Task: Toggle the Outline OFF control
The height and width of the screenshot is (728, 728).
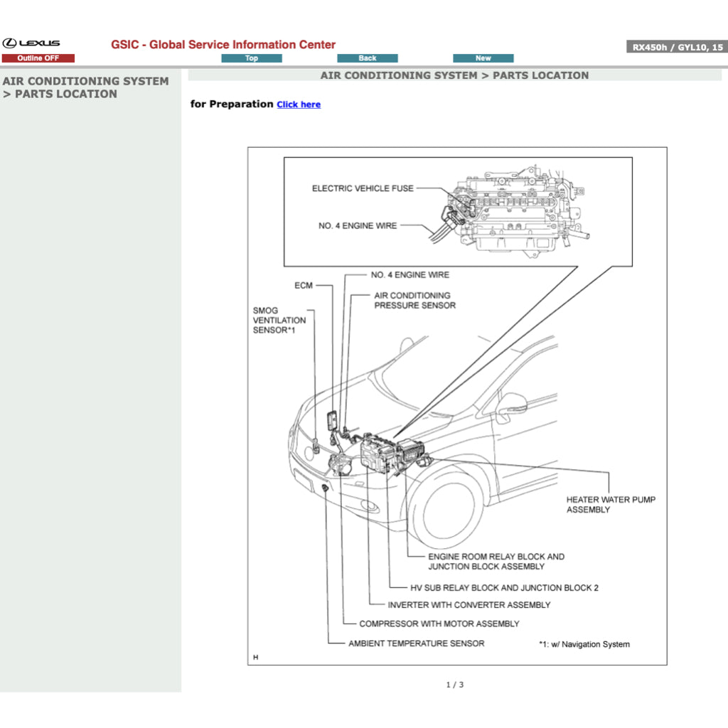Action: point(39,58)
